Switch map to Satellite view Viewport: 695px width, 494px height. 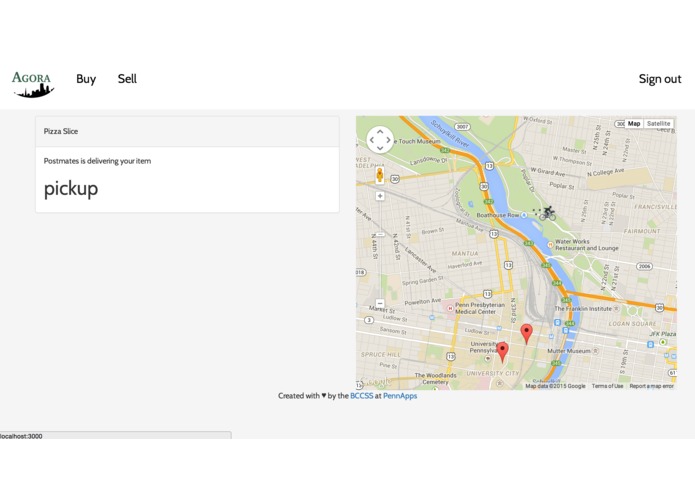[x=658, y=124]
